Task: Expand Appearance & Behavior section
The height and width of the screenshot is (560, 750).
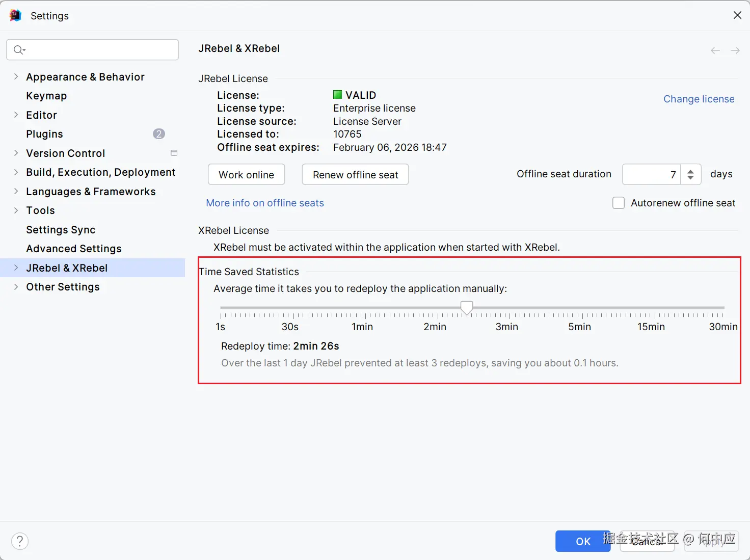Action: 16,77
